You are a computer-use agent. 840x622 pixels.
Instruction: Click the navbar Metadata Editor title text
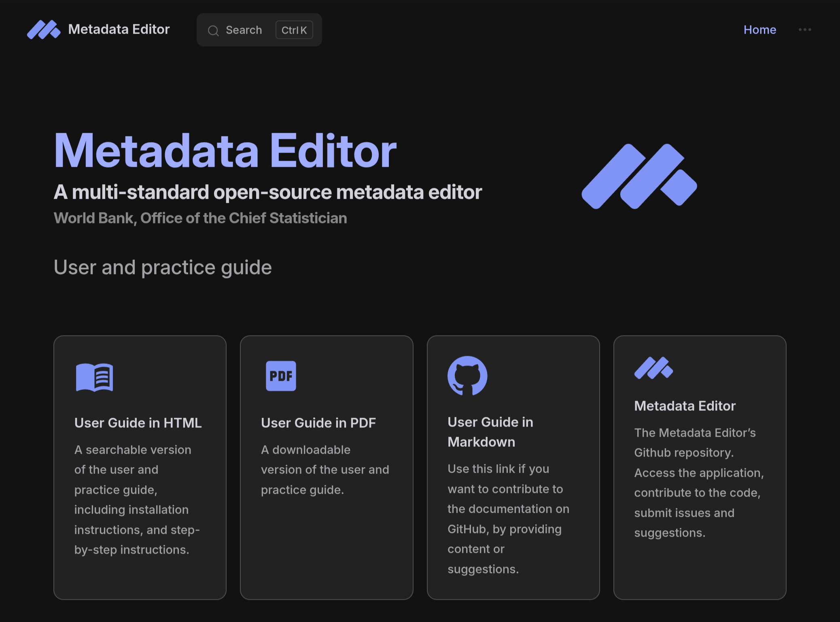(x=119, y=30)
